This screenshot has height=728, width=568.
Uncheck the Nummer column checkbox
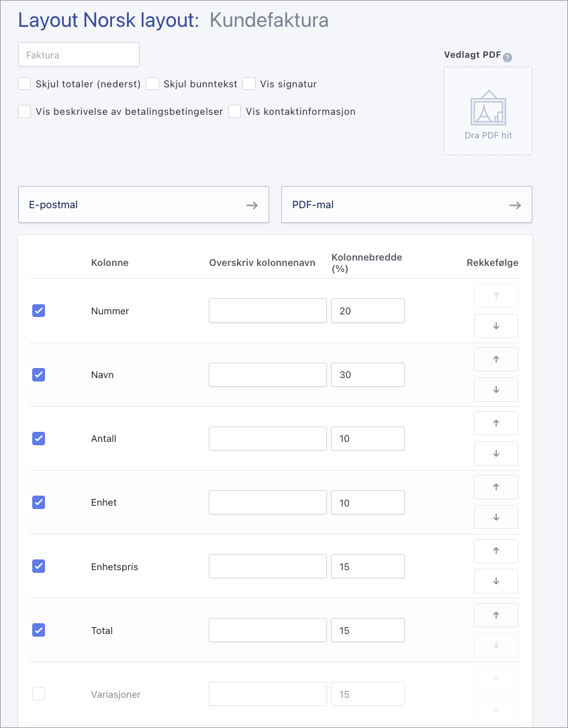click(39, 311)
